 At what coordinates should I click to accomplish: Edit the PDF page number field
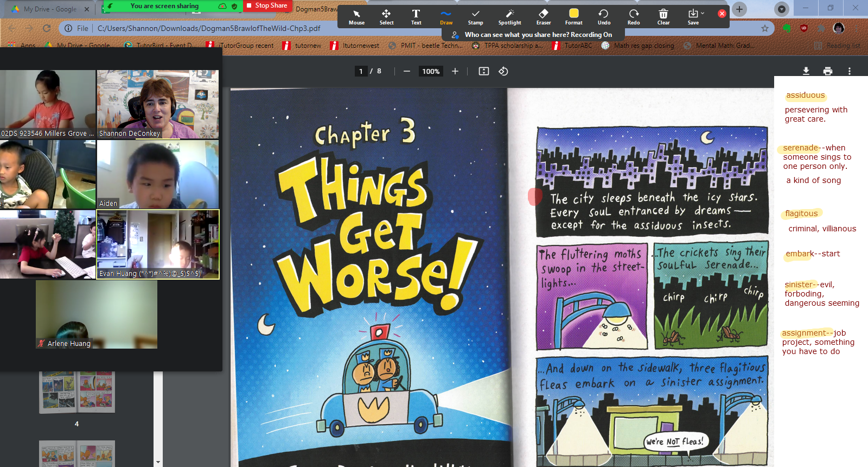point(361,71)
